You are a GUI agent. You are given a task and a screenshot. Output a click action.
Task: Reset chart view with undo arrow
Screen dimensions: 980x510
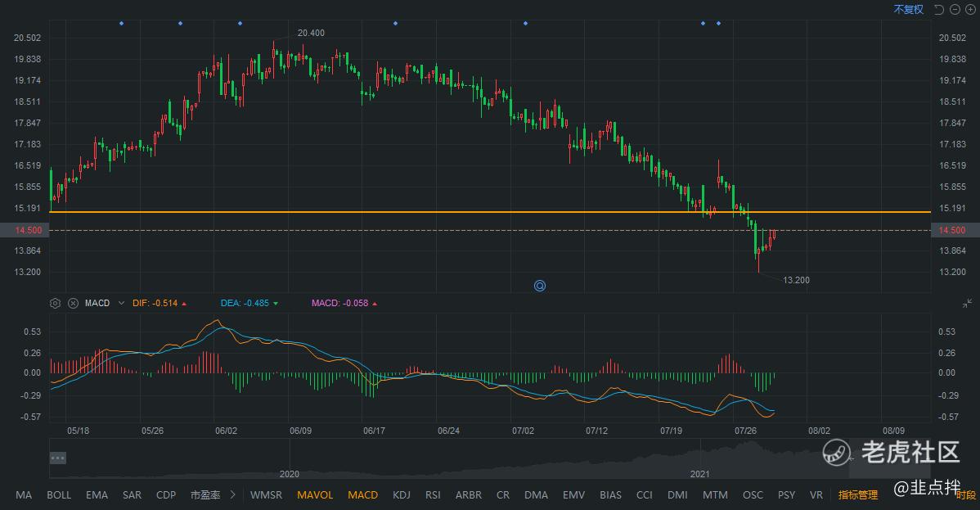939,9
